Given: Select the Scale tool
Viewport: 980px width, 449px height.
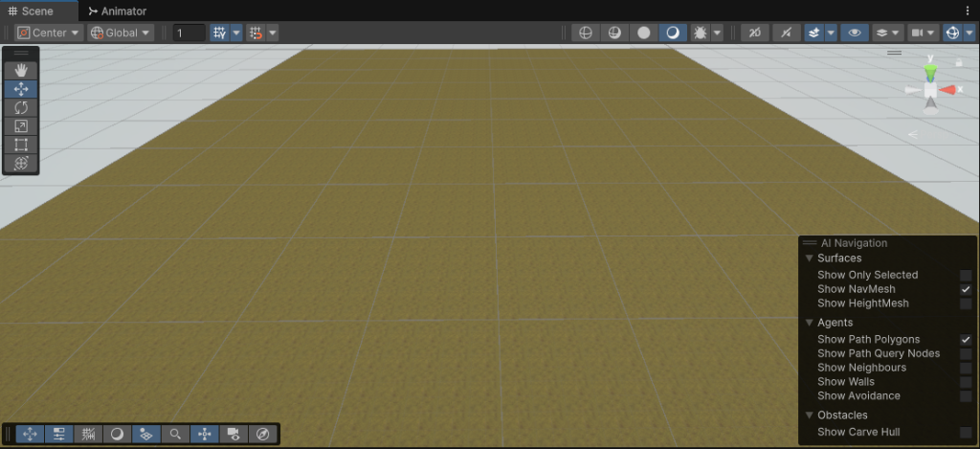Looking at the screenshot, I should pyautogui.click(x=21, y=125).
